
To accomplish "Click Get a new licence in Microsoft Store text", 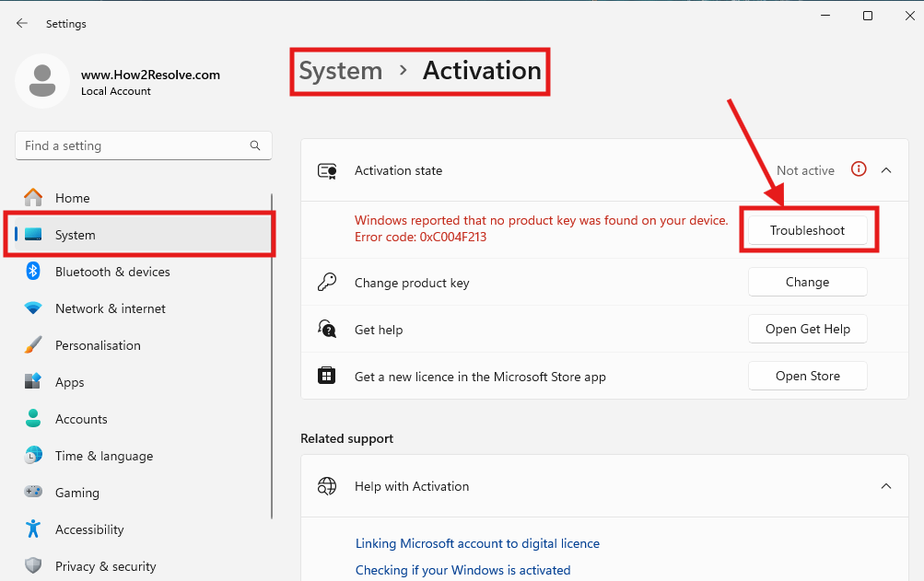I will (480, 377).
